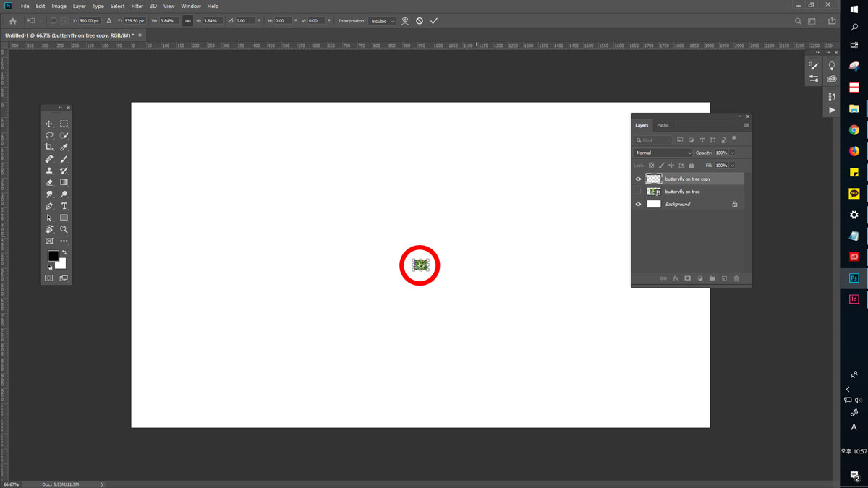Open the Opacity slider dropdown arrow
The height and width of the screenshot is (488, 868).
tap(732, 153)
